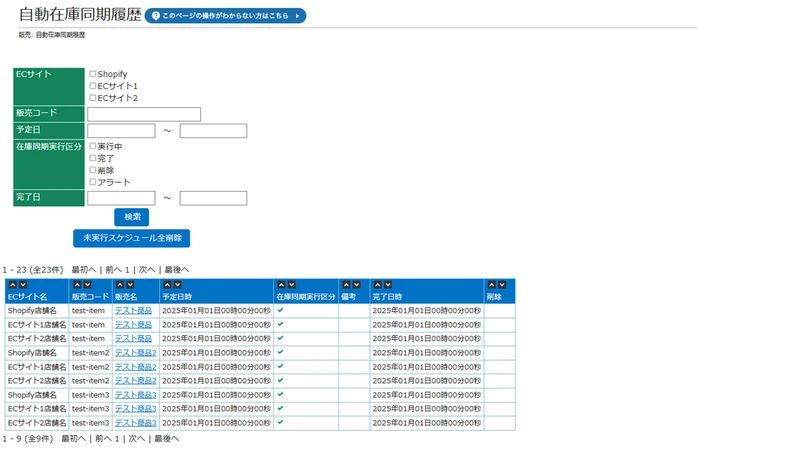Viewport: 800px width, 450px height.
Task: Go to 前へ in the 全23件 pager
Action: coord(114,270)
